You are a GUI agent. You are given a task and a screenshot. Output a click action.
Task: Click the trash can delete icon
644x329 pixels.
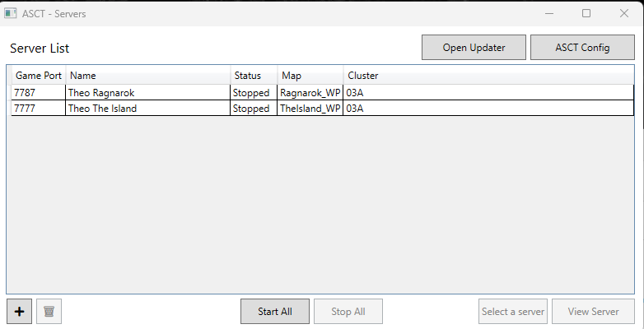tap(49, 312)
